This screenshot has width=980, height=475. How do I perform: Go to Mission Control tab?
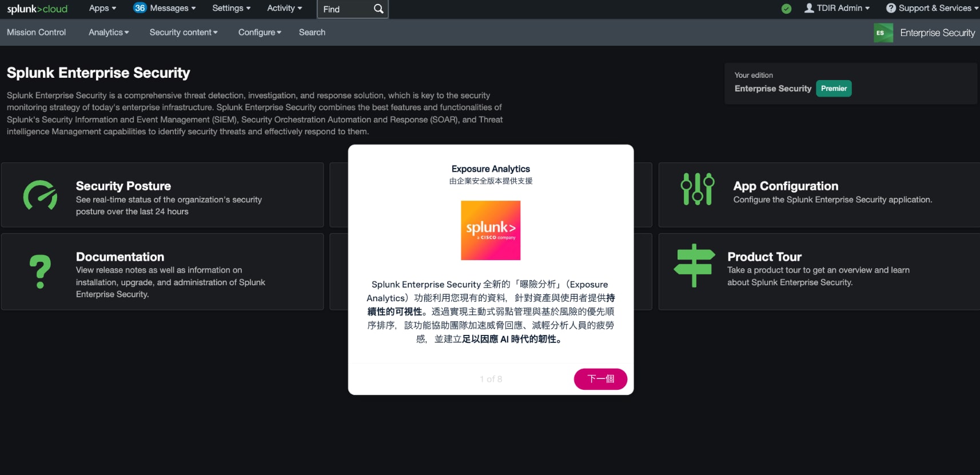point(37,33)
